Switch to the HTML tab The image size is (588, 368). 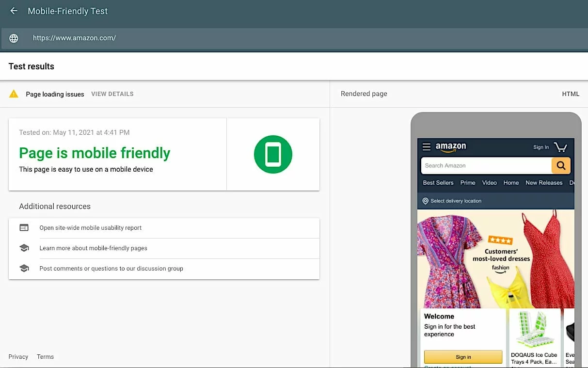coord(571,94)
